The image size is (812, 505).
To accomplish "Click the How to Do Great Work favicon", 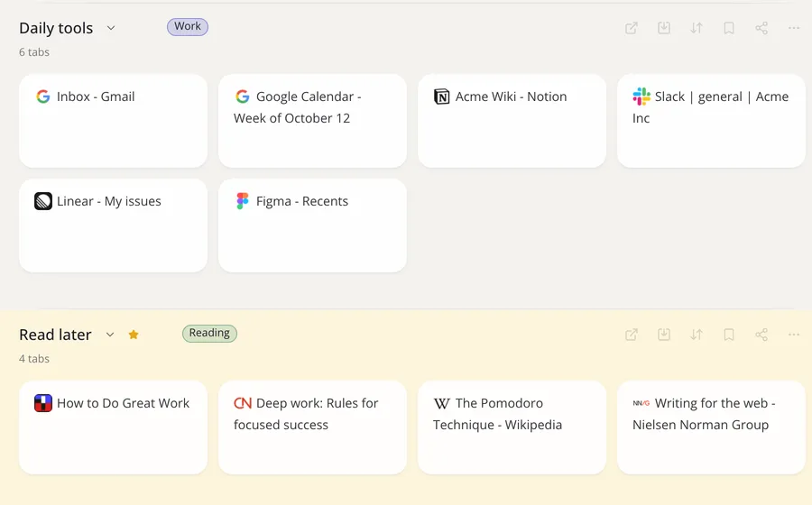I will (43, 403).
